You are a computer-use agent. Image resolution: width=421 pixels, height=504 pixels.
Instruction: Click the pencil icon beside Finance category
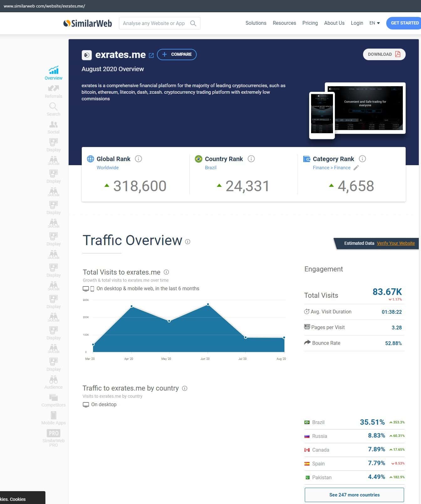click(356, 168)
